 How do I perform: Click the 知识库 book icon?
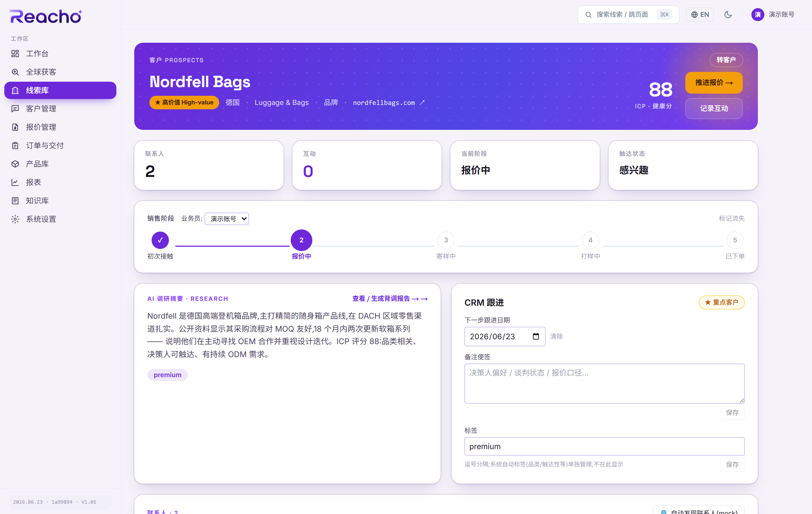pyautogui.click(x=15, y=200)
